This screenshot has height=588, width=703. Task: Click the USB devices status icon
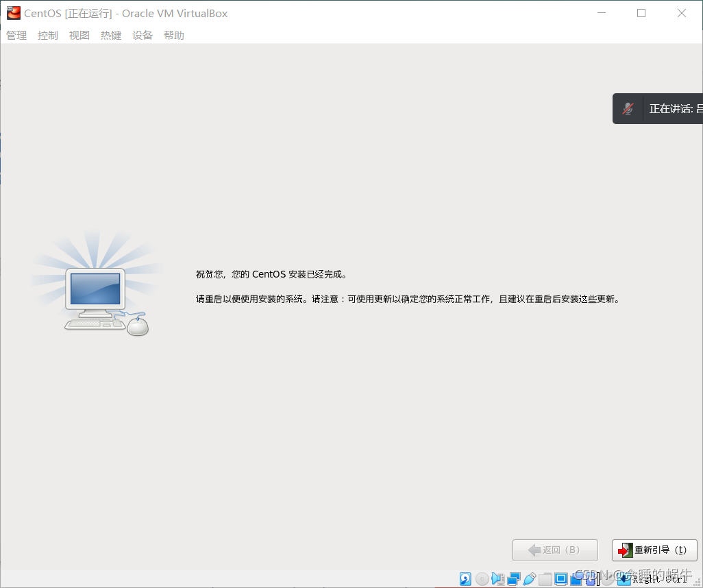(530, 579)
